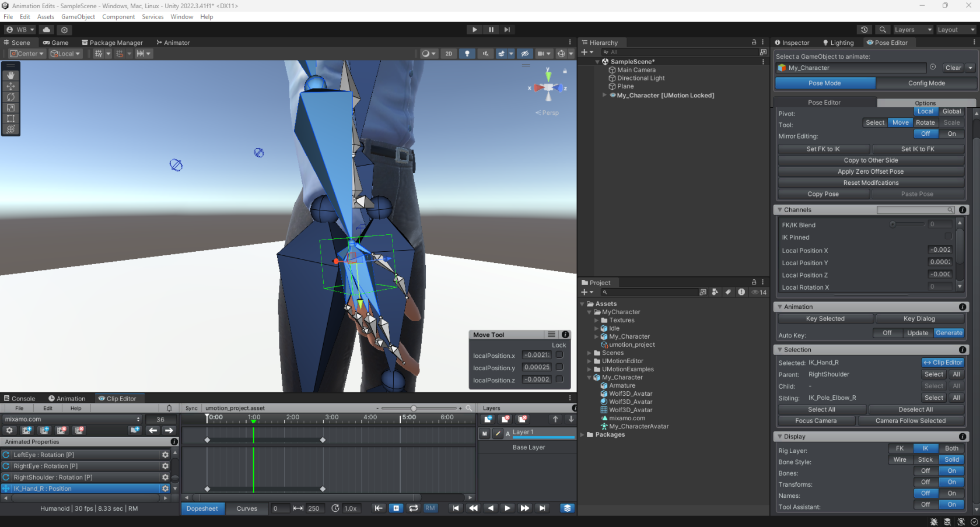Open Undo History icon near Layers
Screen dimensions: 980x527
pos(864,30)
